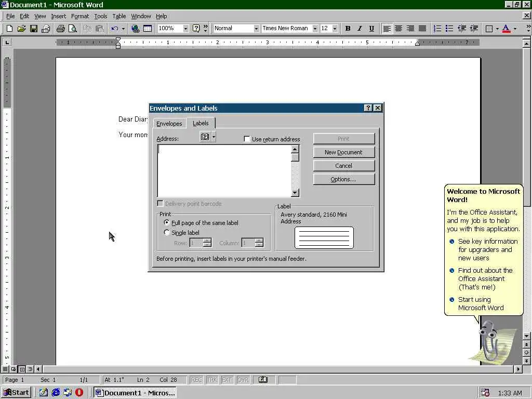Switch to the Envelopes tab
This screenshot has height=399, width=532.
(169, 124)
